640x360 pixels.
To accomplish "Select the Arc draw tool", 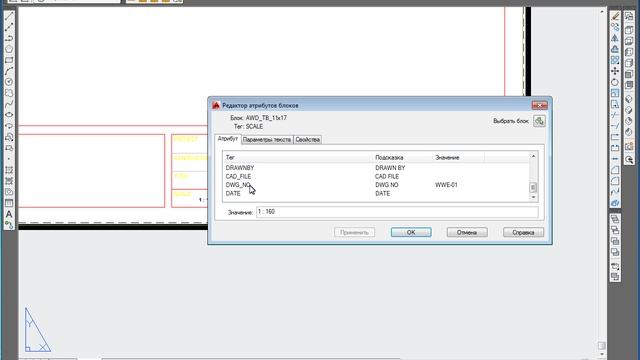I will pos(9,71).
